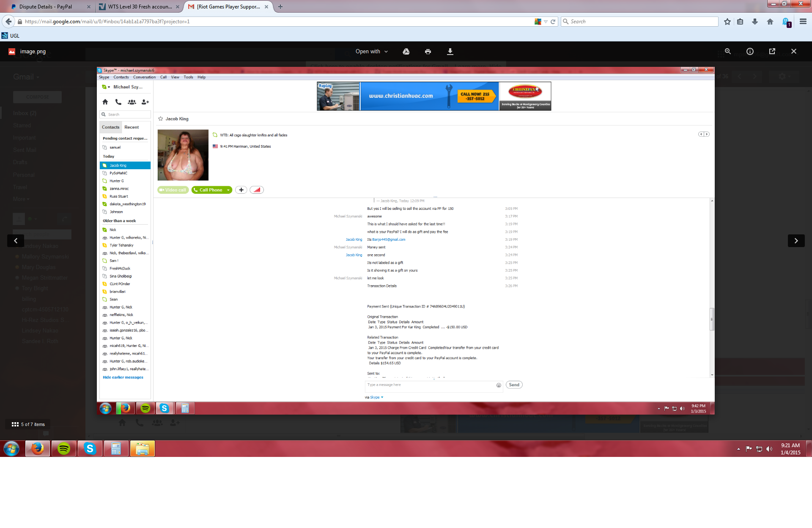The image size is (812, 528).
Task: Close the WTS Level 30 tab
Action: (178, 7)
